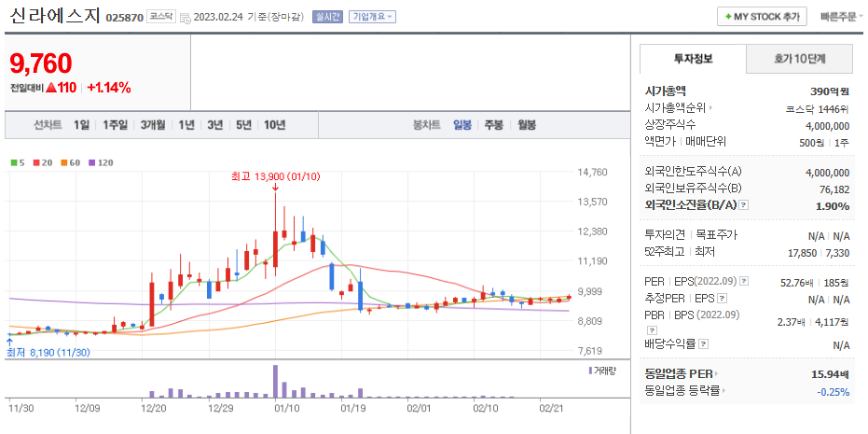Click the 52주최고 value 17,850
This screenshot has width=868, height=434.
pos(803,253)
